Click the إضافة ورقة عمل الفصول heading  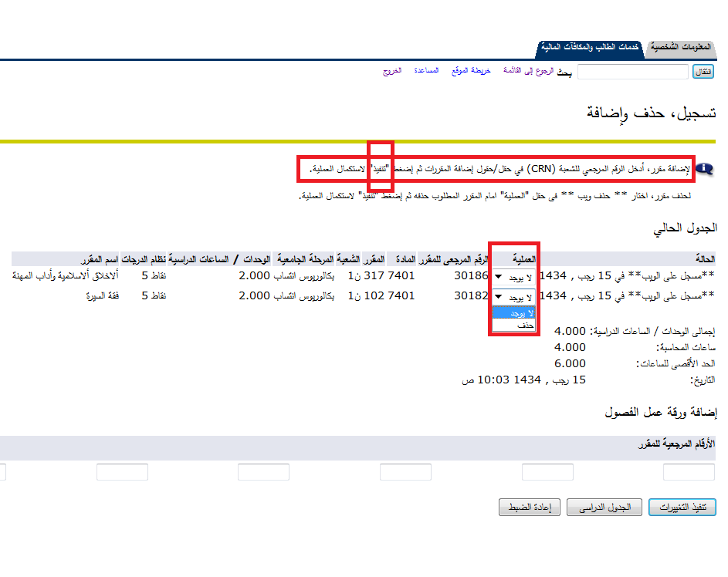tap(661, 412)
